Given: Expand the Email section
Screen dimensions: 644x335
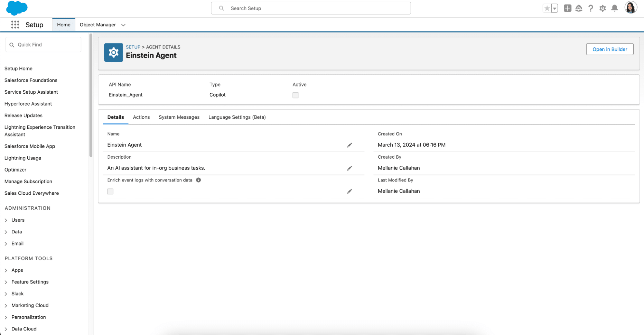Looking at the screenshot, I should (6, 244).
